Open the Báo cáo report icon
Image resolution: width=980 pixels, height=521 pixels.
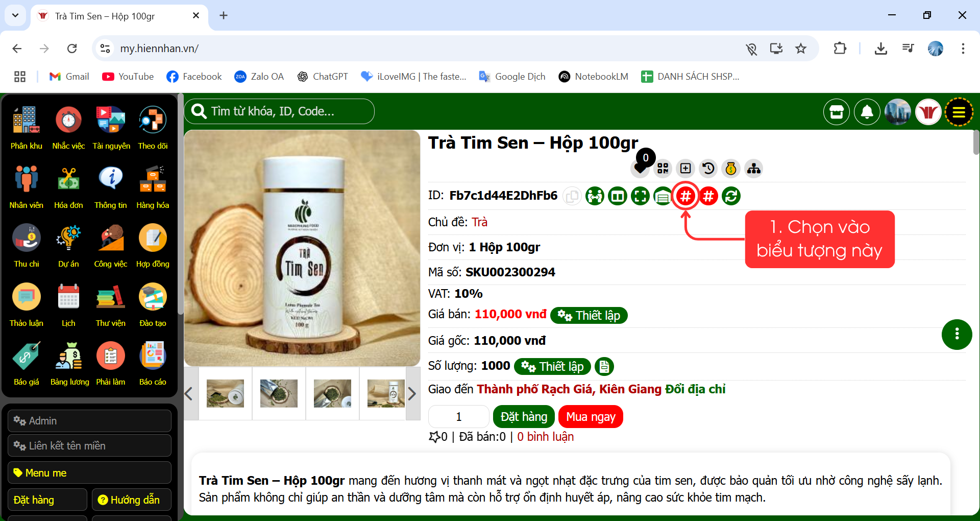153,356
